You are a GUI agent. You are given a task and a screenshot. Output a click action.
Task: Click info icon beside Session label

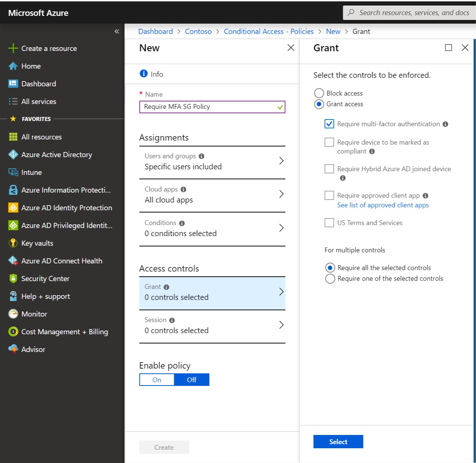click(172, 320)
